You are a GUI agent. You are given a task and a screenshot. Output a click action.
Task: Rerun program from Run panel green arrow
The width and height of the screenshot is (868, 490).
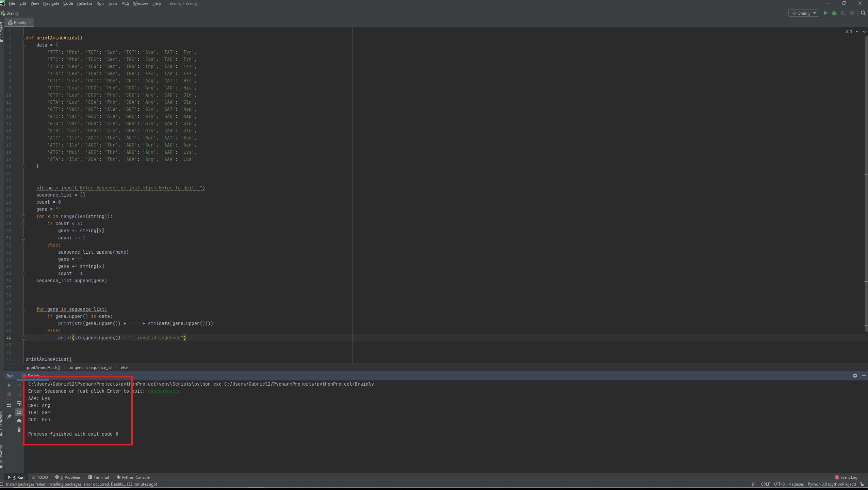click(x=9, y=385)
